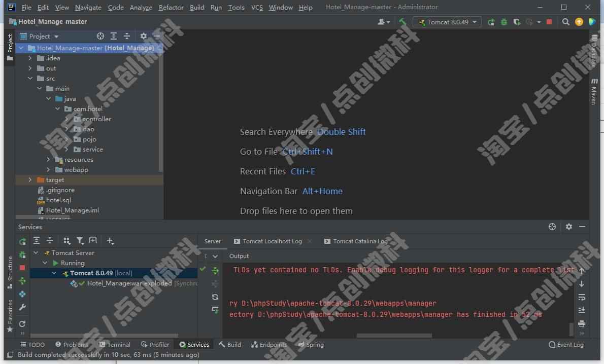Open the Refactor menu
The height and width of the screenshot is (364, 604).
(171, 7)
